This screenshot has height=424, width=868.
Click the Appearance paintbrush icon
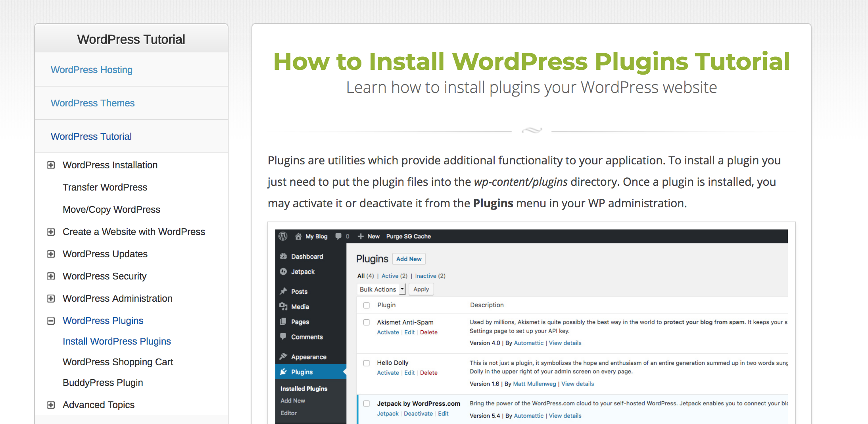[283, 357]
